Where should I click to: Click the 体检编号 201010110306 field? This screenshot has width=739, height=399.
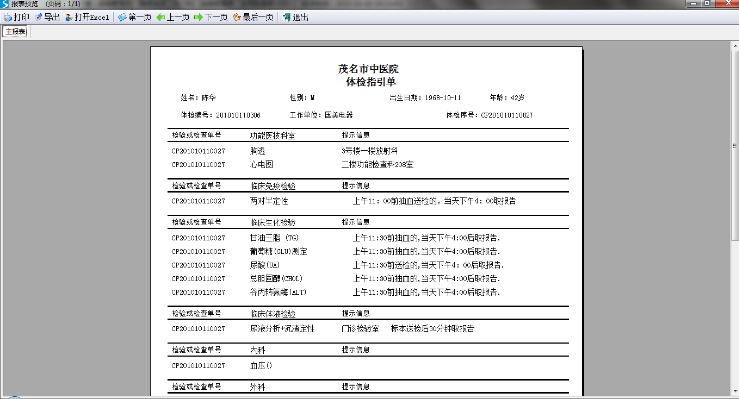pyautogui.click(x=221, y=115)
